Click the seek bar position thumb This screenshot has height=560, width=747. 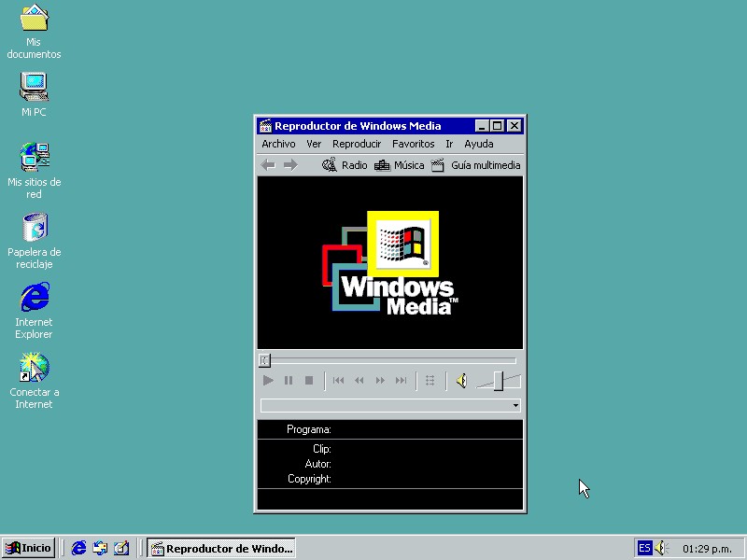tap(264, 360)
